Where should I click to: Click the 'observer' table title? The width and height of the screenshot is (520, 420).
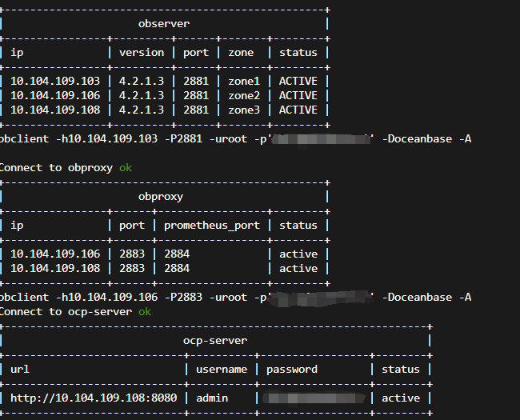tap(164, 24)
